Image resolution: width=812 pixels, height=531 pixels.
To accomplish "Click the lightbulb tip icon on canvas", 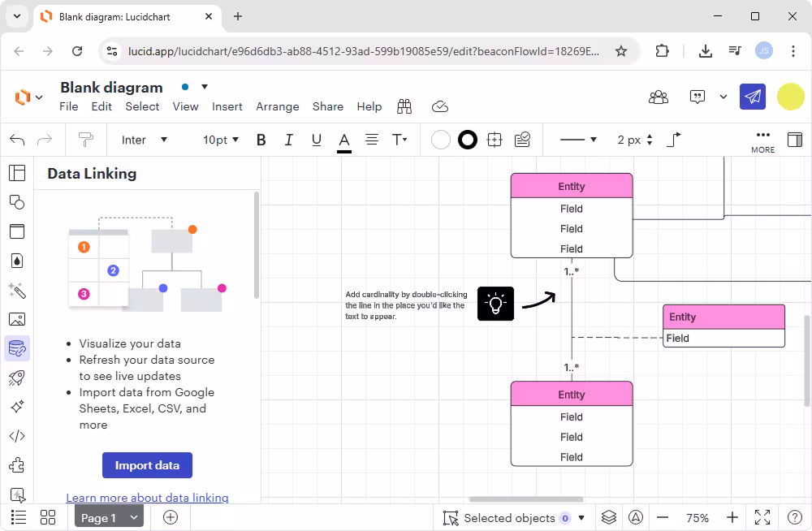I will tap(495, 304).
